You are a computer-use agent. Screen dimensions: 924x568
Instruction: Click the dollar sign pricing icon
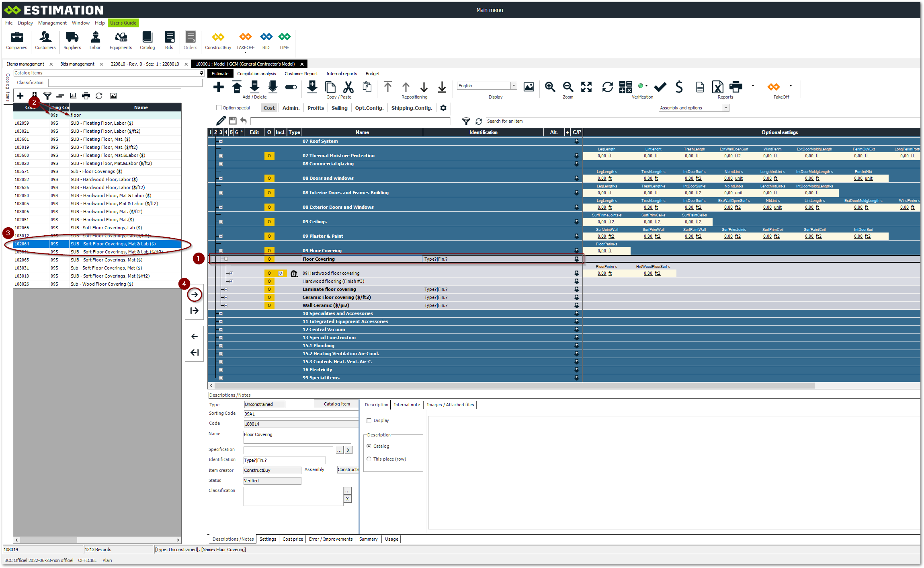[679, 87]
